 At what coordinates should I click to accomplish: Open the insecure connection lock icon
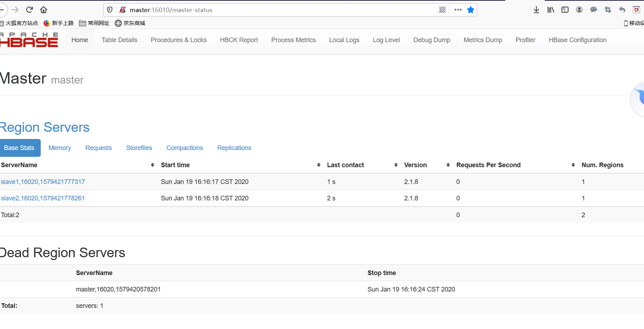pos(123,10)
